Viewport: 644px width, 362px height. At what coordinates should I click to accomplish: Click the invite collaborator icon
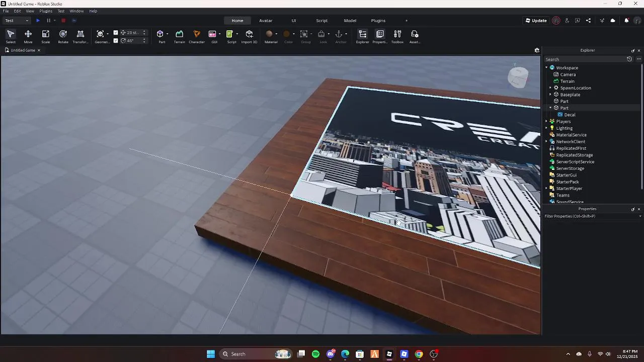567,21
